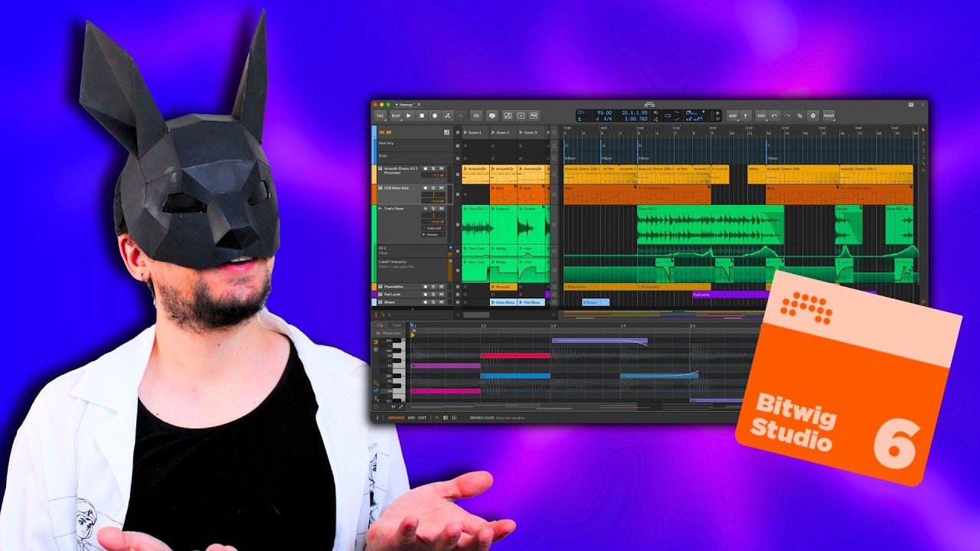The width and height of the screenshot is (980, 551).
Task: Solo the Tom's Piano track
Action: point(433,208)
